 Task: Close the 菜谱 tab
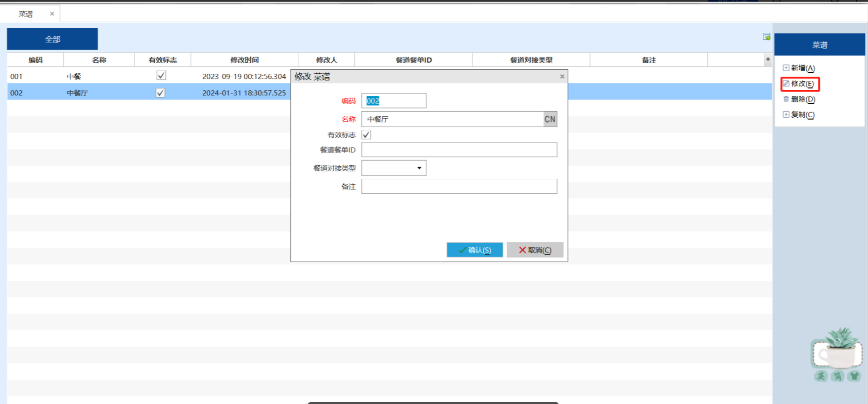pos(52,14)
